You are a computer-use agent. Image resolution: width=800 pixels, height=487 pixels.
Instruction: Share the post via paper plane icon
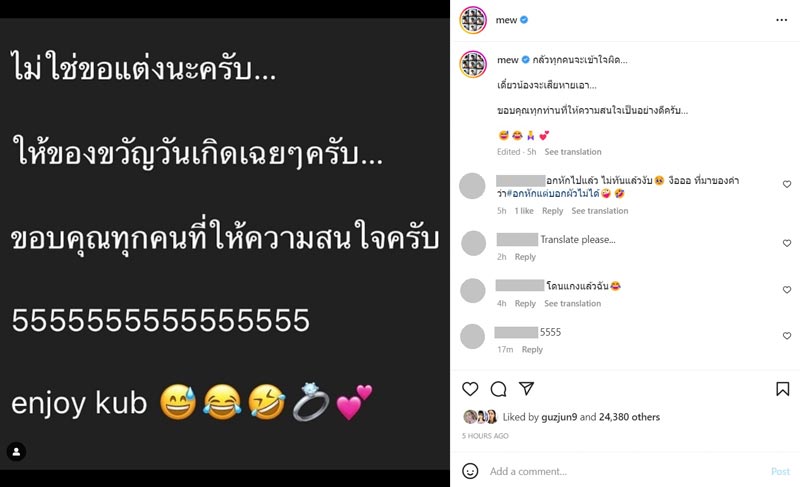tap(526, 389)
